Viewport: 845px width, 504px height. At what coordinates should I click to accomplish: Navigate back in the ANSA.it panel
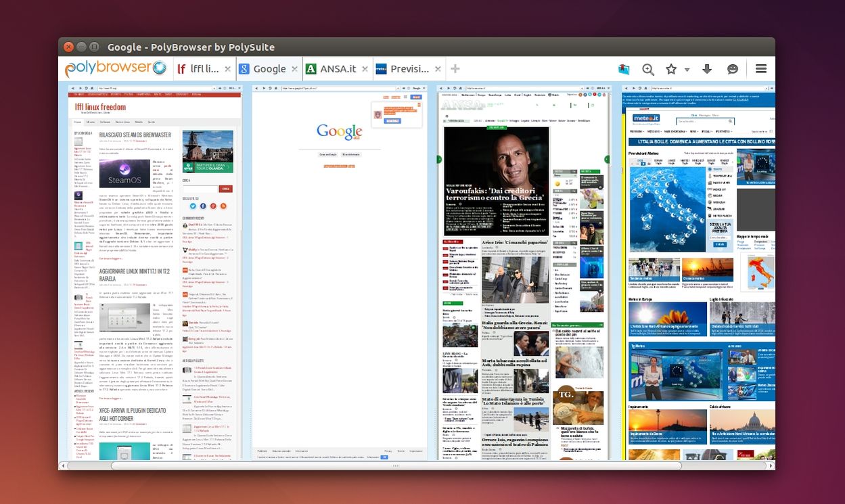tap(441, 88)
